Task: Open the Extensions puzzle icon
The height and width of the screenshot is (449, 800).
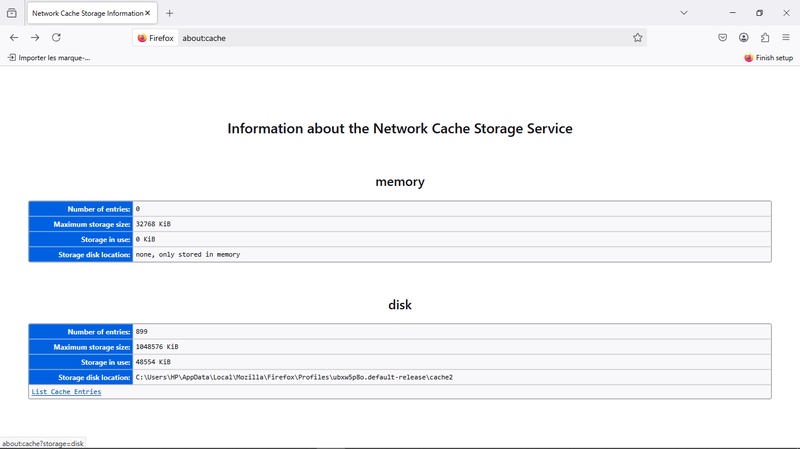Action: pos(765,37)
